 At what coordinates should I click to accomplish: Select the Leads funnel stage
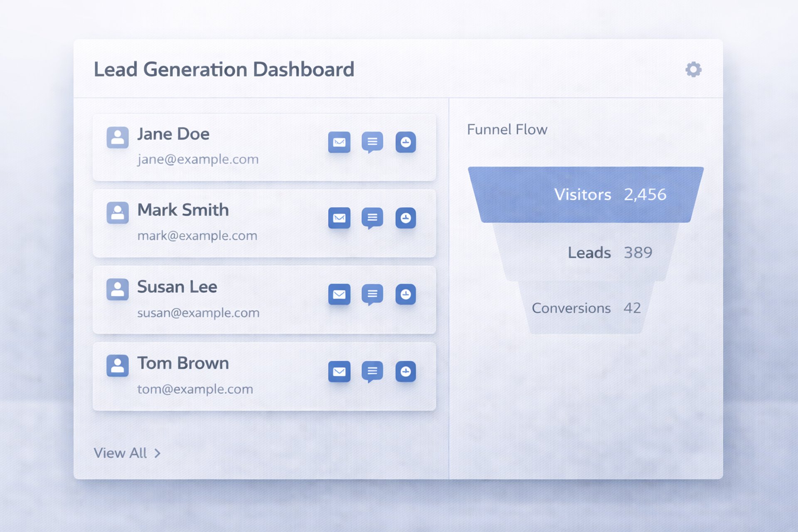[x=585, y=252]
